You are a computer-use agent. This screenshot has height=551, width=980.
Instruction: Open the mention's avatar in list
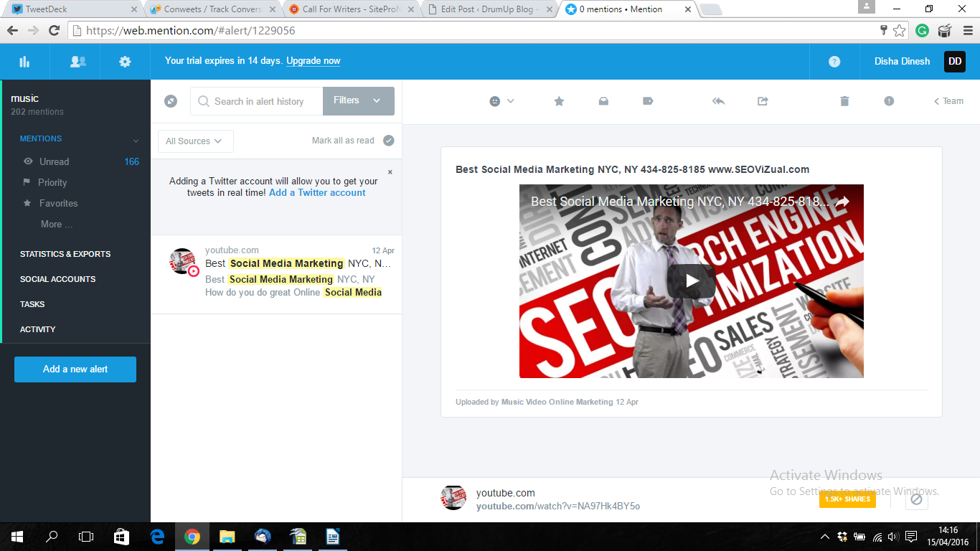pos(183,262)
